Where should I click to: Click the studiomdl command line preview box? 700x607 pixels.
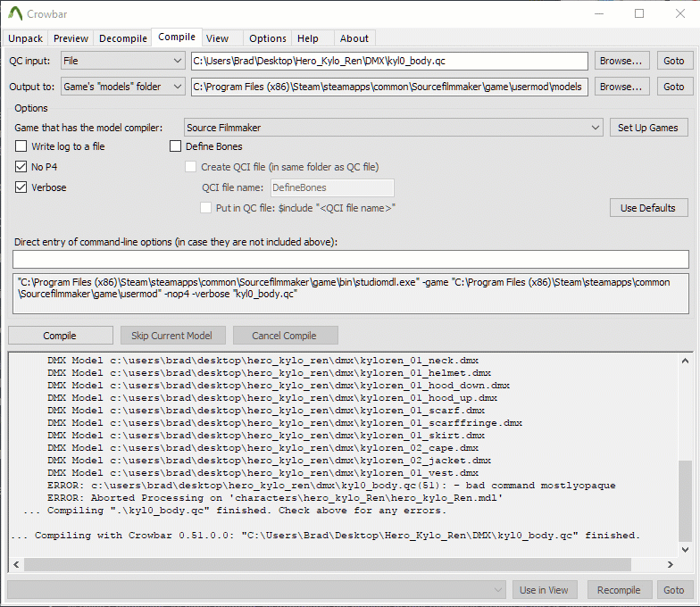click(x=350, y=294)
